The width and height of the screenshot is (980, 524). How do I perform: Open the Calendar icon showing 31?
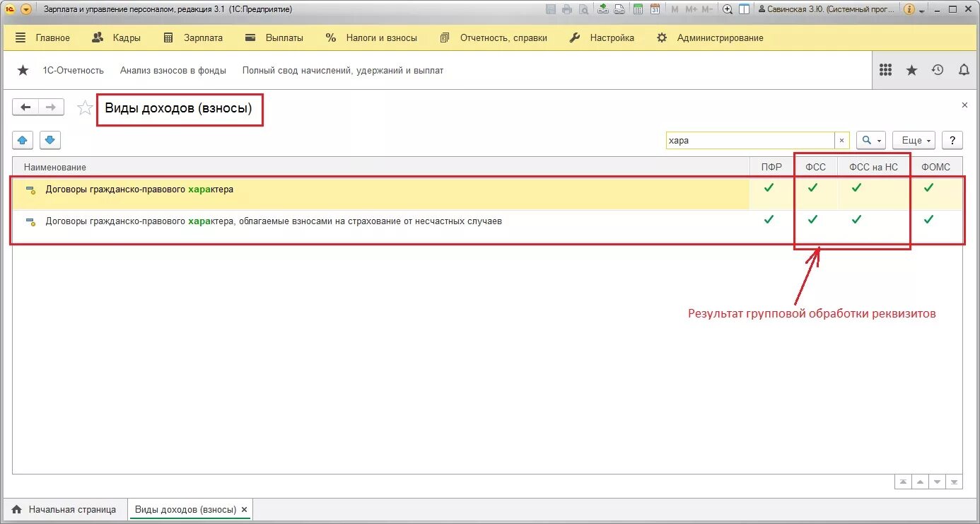tap(655, 9)
